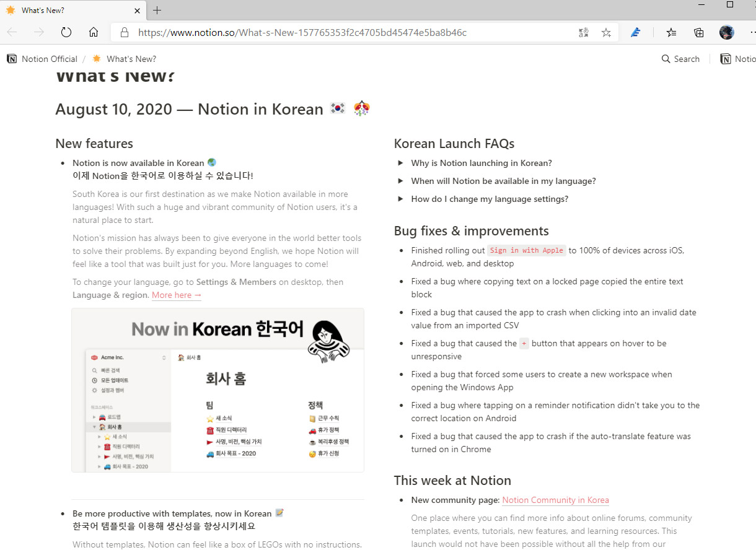
Task: Click the Sign in with Apple code text
Action: pyautogui.click(x=526, y=250)
